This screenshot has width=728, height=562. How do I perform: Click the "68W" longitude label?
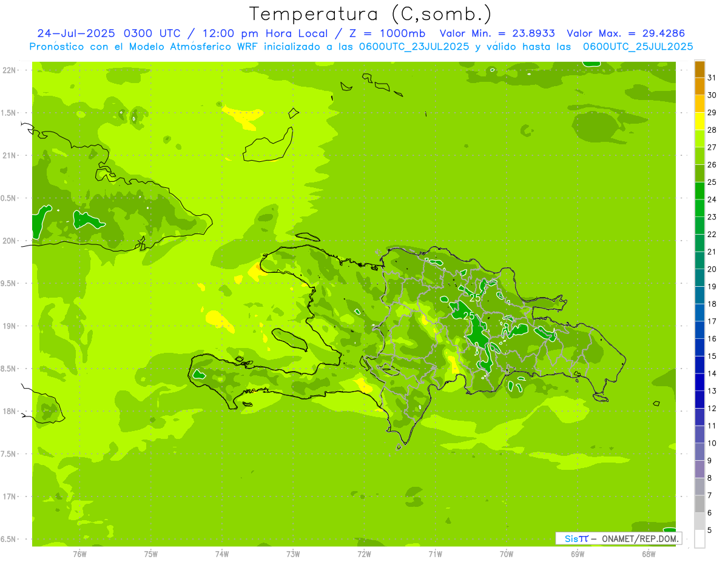point(649,554)
